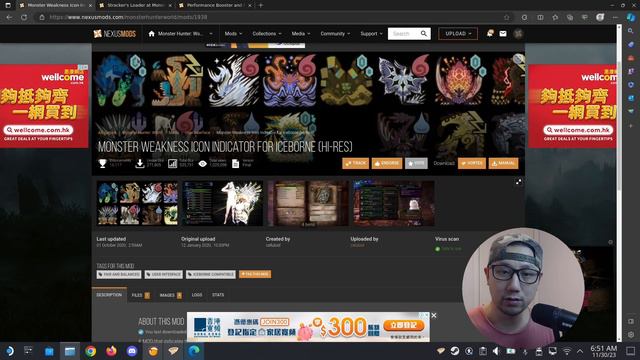Open the Community menu
Viewport: 640px width, 360px height.
click(335, 34)
